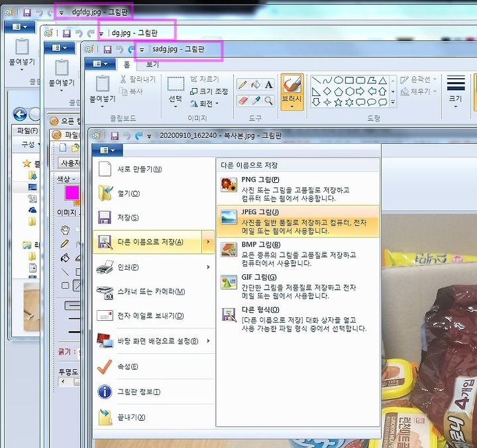Click 크기 조정 resize in sadg.jpg window
This screenshot has width=477, height=448.
(x=209, y=91)
